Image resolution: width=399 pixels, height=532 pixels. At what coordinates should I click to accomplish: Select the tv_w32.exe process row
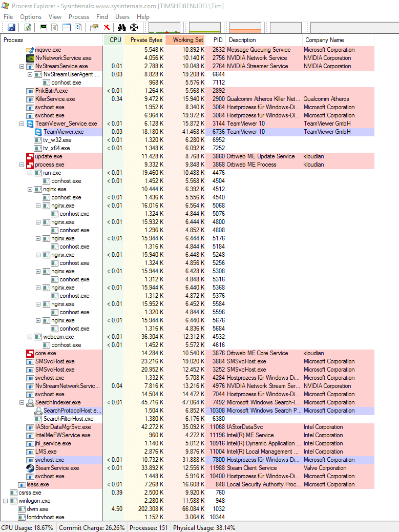187,140
